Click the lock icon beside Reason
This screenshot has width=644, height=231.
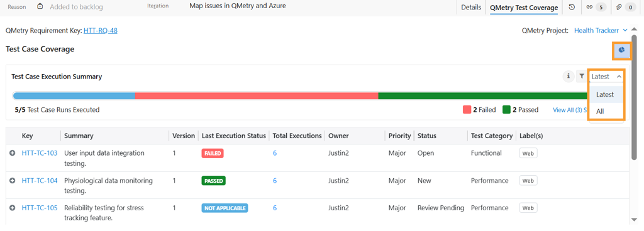pos(40,6)
